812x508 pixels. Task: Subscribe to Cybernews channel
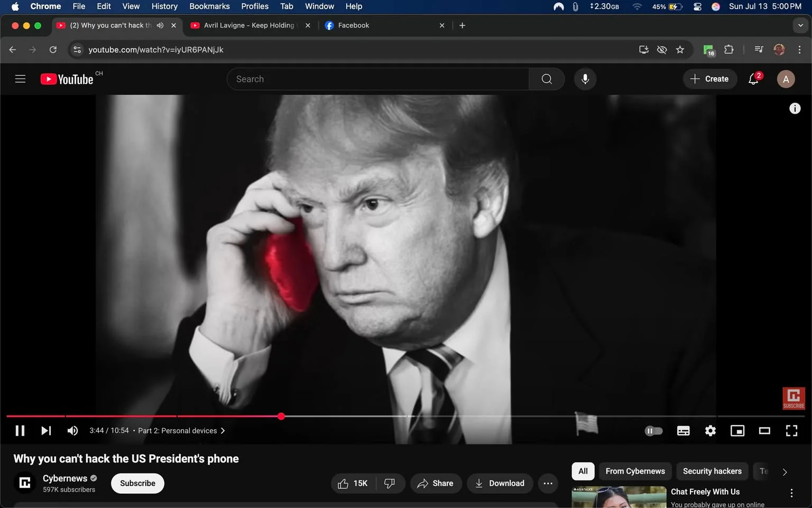click(x=137, y=483)
